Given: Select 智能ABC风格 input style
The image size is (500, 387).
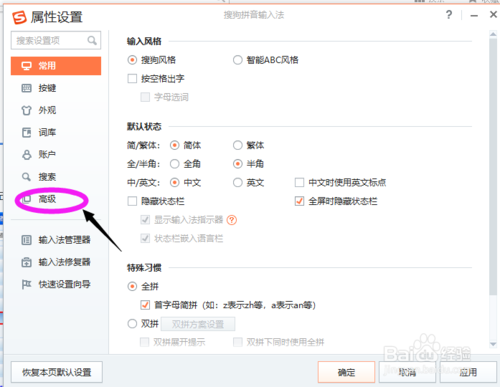Looking at the screenshot, I should pos(238,60).
